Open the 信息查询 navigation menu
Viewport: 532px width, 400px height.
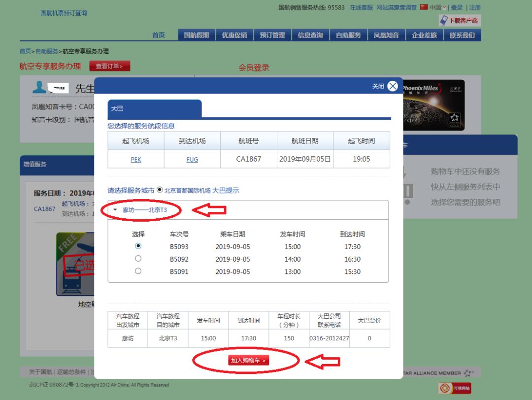(310, 34)
